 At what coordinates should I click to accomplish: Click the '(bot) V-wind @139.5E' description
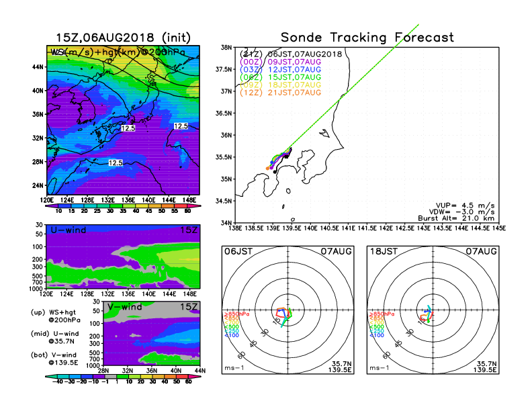click(54, 359)
